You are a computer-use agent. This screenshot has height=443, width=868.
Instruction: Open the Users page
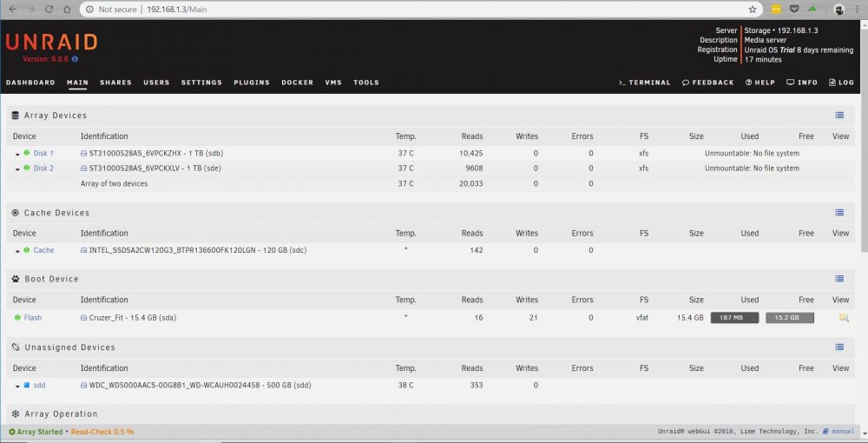[x=156, y=82]
